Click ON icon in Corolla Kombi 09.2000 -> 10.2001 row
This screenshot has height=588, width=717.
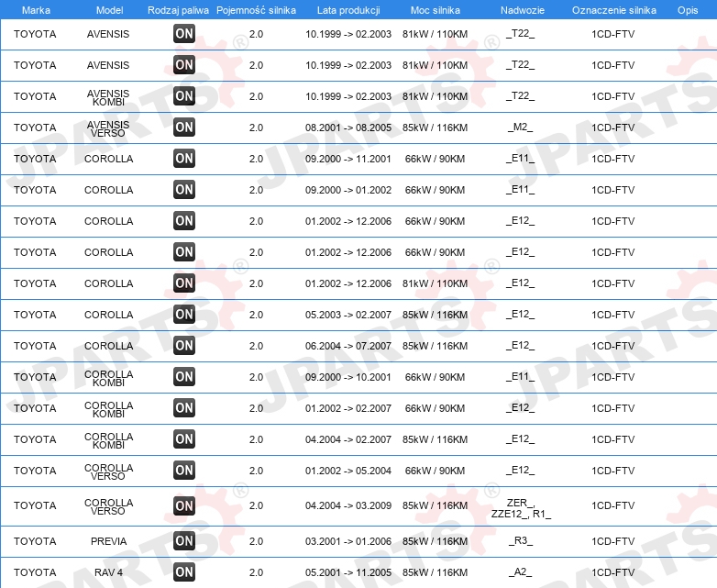click(x=184, y=377)
